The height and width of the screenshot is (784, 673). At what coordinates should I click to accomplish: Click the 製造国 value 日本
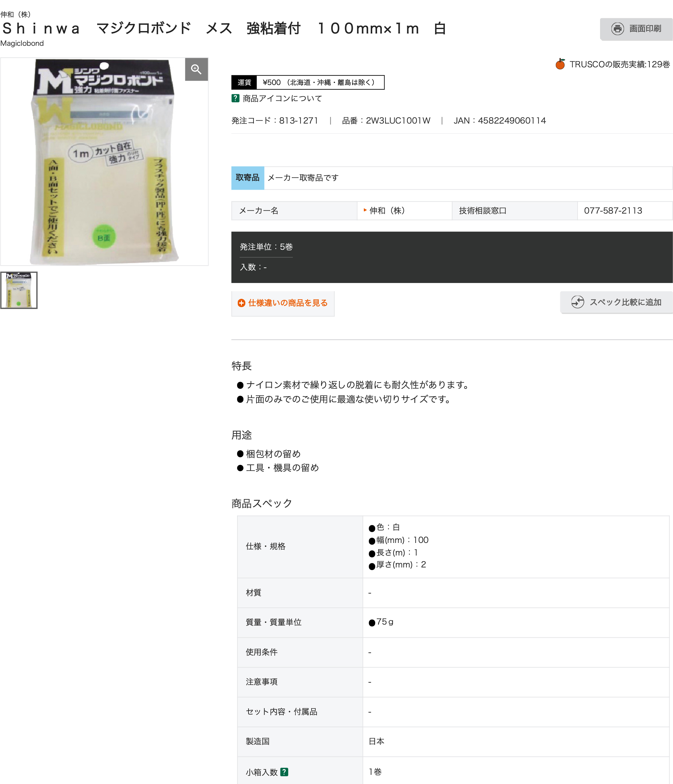click(376, 741)
